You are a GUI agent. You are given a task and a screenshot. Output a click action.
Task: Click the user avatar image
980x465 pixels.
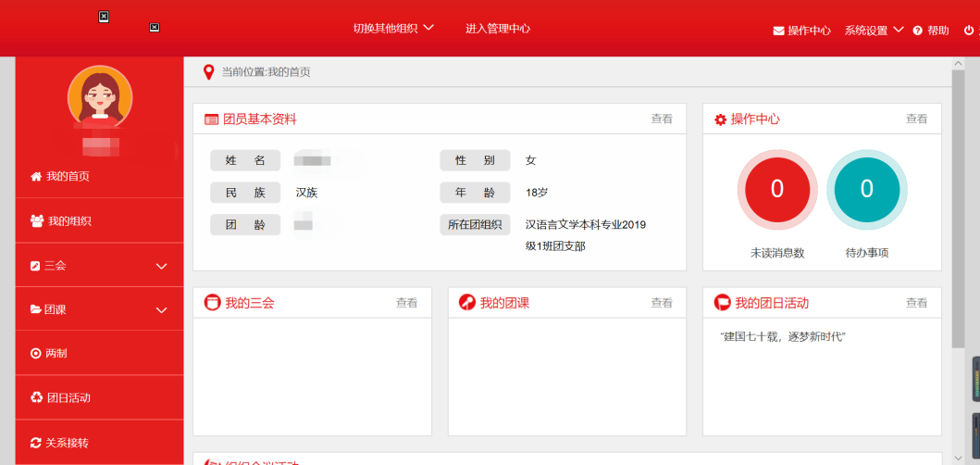100,97
